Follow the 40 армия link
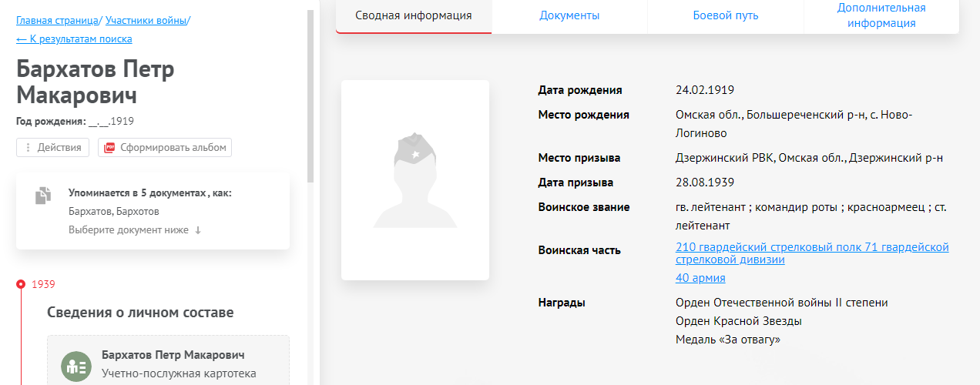Viewport: 980px width, 385px height. (x=700, y=278)
